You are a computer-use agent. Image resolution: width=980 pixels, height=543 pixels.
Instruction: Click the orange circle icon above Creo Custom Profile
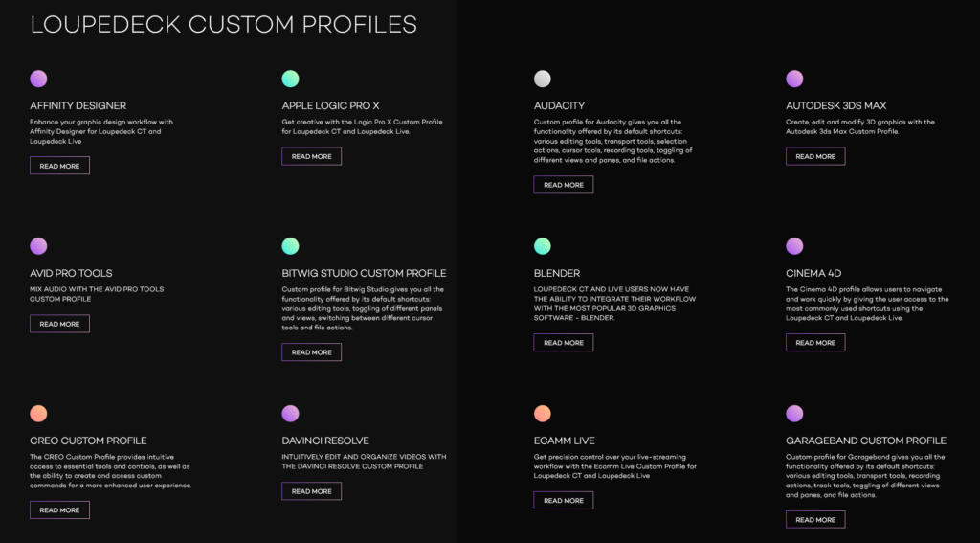coord(38,414)
